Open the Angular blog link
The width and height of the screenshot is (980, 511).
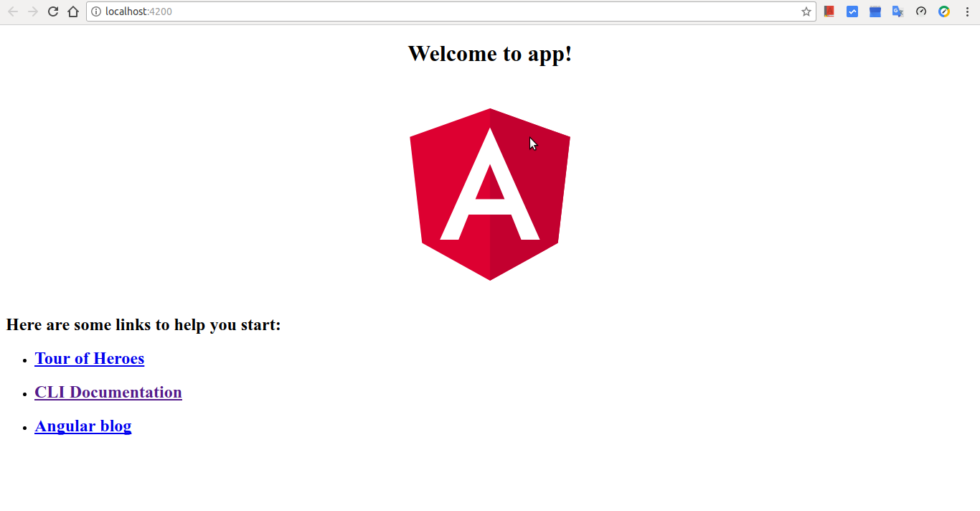83,426
